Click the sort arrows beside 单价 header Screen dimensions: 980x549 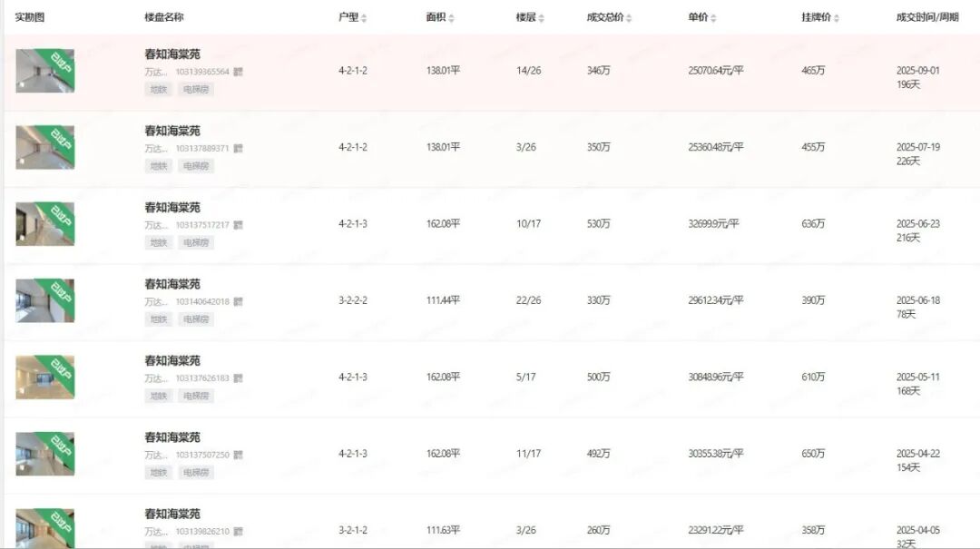click(713, 18)
